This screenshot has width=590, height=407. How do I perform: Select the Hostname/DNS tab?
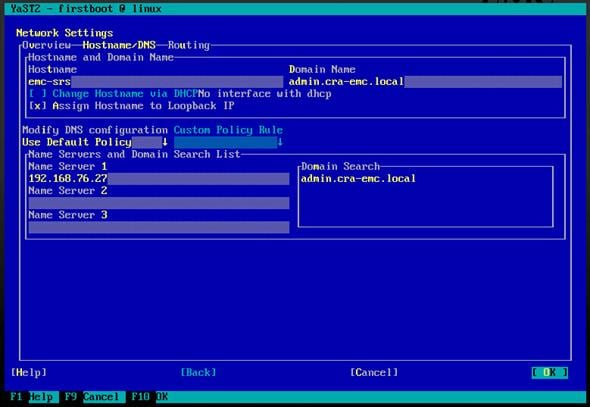point(119,45)
